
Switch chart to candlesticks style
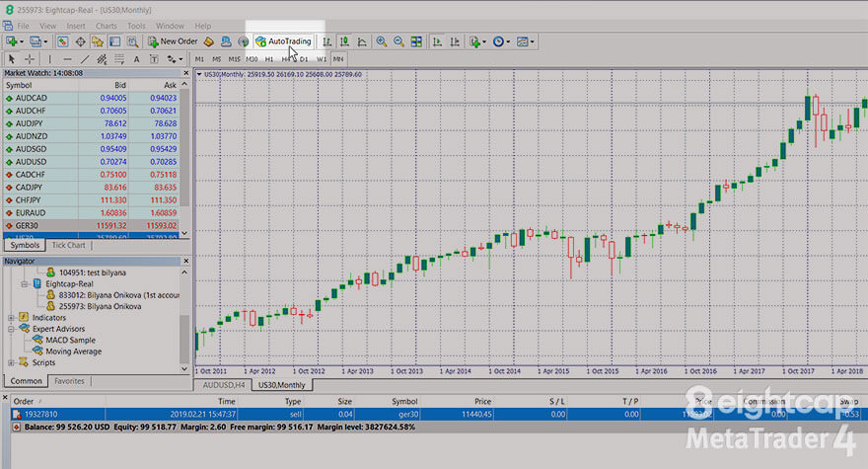(344, 41)
